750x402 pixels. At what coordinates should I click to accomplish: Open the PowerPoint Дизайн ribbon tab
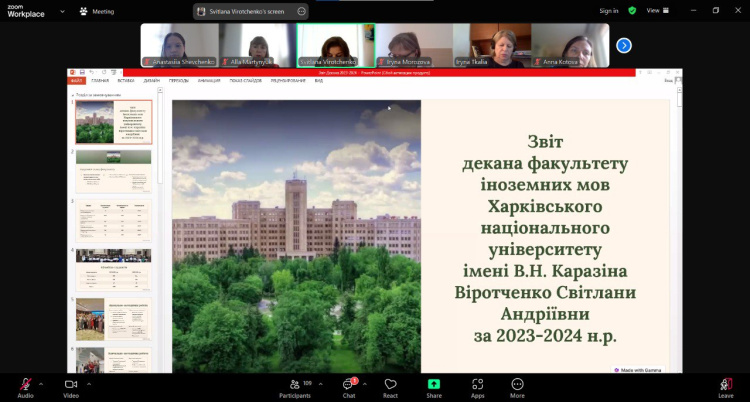(152, 81)
